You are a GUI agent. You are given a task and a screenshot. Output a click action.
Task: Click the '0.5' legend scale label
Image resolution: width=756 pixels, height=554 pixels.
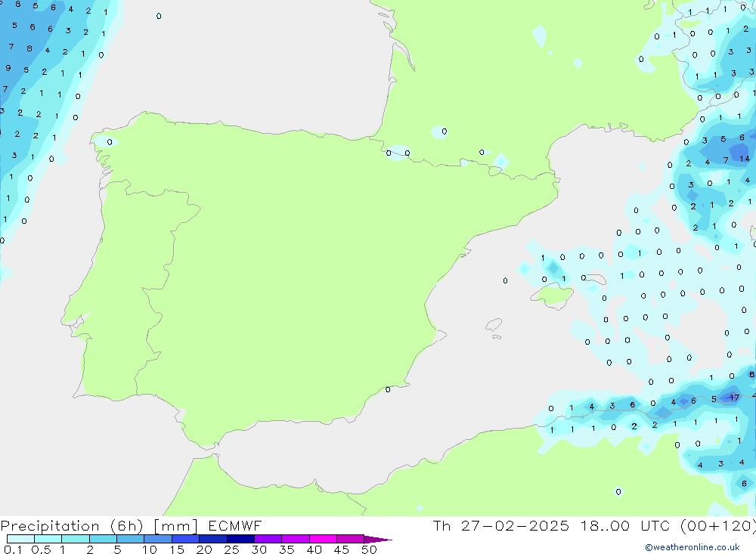pyautogui.click(x=41, y=549)
